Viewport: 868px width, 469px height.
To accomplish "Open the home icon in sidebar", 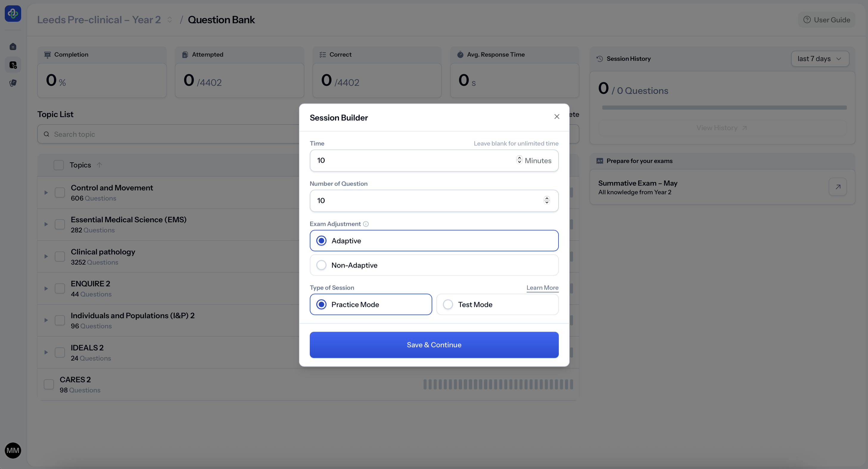I will click(13, 46).
